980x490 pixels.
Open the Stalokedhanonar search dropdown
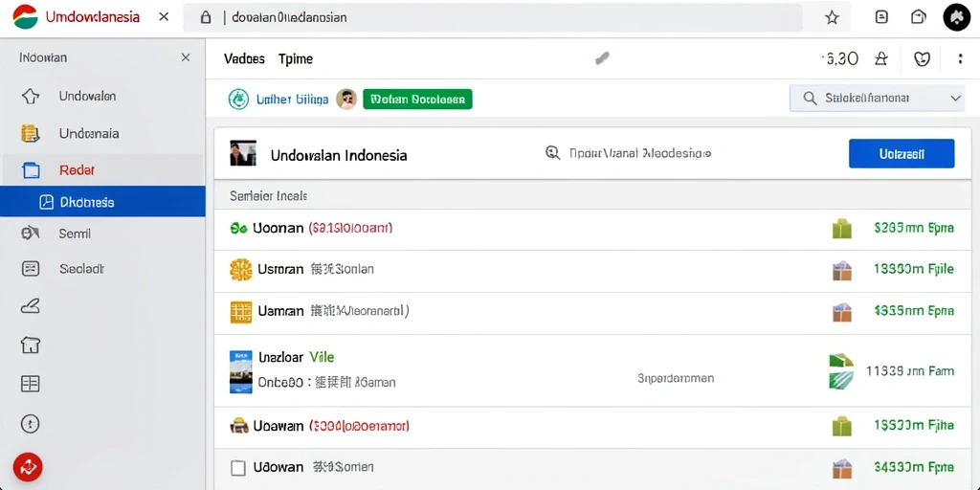point(878,99)
